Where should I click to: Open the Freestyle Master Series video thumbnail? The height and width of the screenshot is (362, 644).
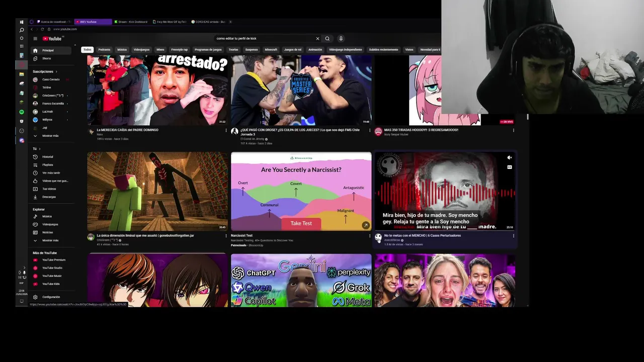301,90
